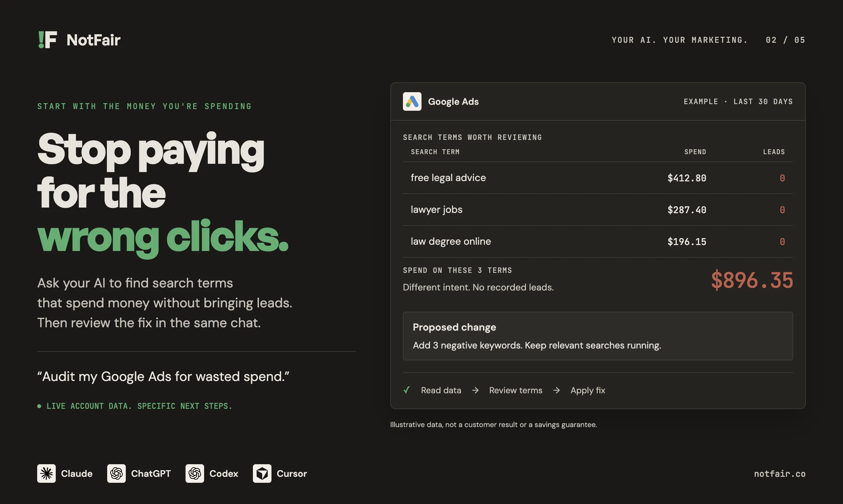This screenshot has height=504, width=843.
Task: Click the Review terms step
Action: click(516, 390)
